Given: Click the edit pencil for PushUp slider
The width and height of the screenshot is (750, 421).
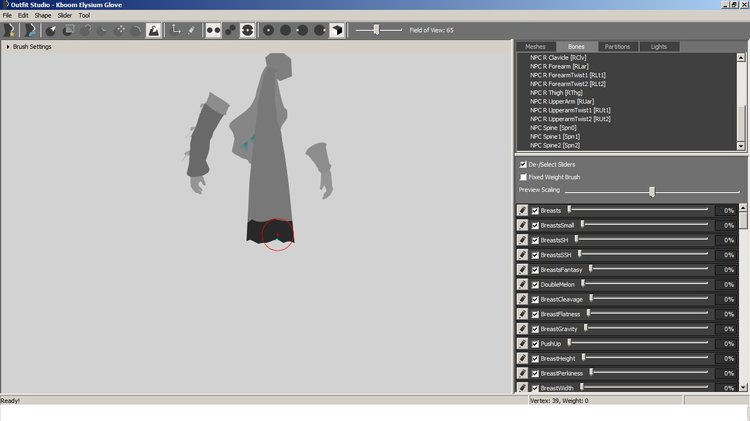Looking at the screenshot, I should click(522, 343).
